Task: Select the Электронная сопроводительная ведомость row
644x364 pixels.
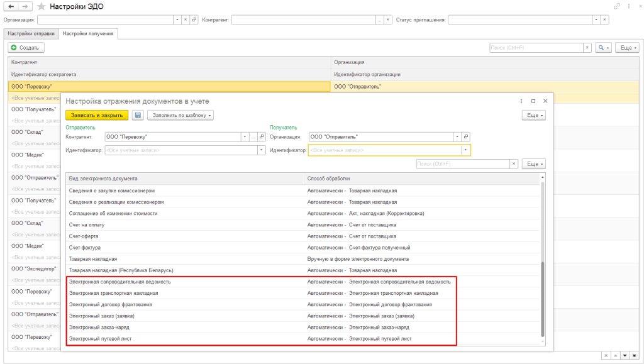Action: [303, 282]
